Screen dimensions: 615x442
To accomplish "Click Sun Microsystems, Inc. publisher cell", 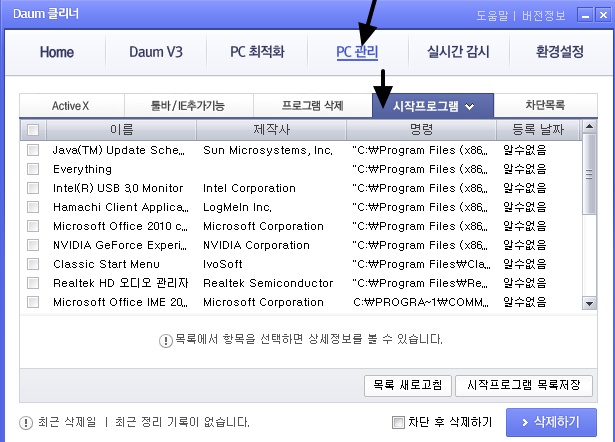I will (x=268, y=150).
